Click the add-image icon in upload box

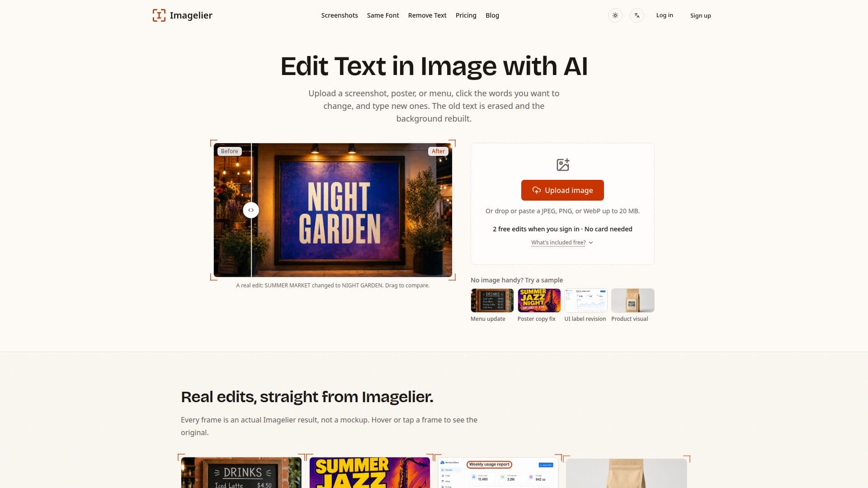[x=562, y=164]
